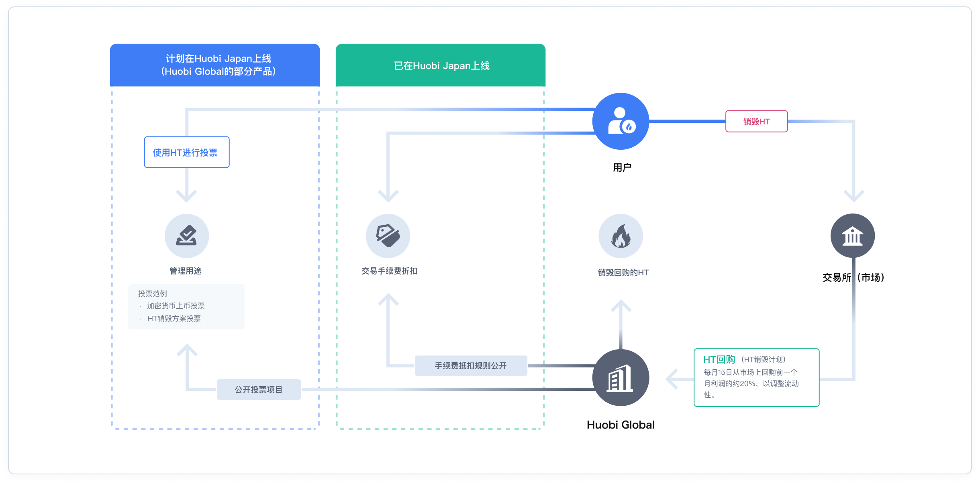This screenshot has height=484, width=980.
Task: Click the Huobi Global label text
Action: pyautogui.click(x=621, y=425)
